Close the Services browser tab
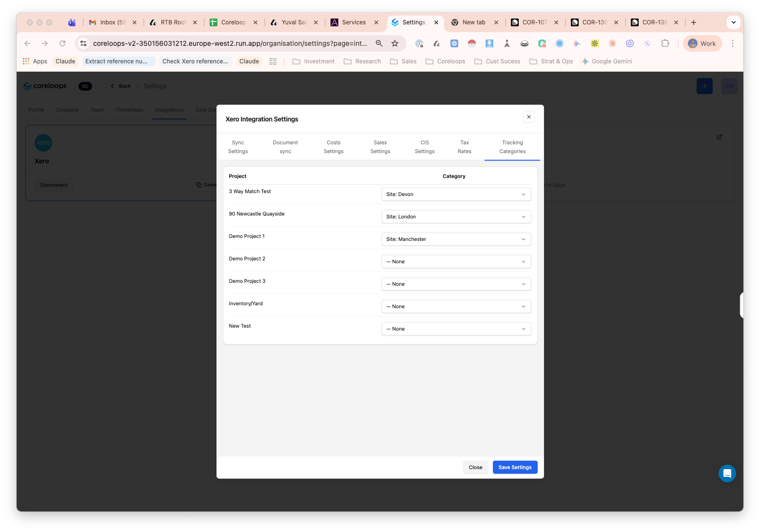 pyautogui.click(x=376, y=22)
